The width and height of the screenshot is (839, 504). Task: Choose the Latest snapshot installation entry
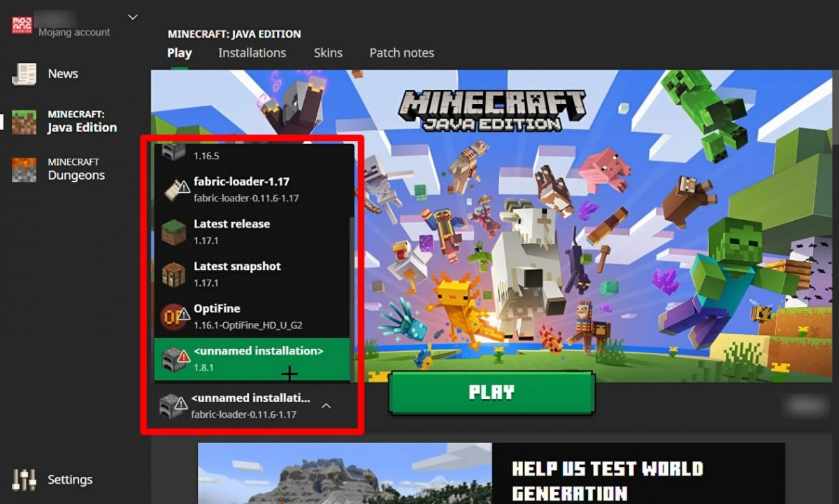pyautogui.click(x=252, y=274)
